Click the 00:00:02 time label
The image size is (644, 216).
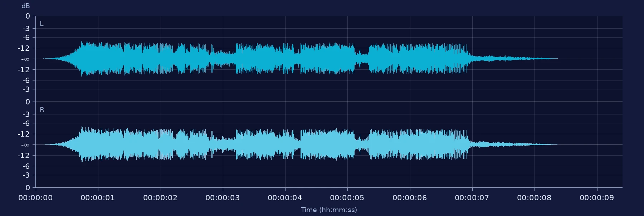(x=160, y=198)
